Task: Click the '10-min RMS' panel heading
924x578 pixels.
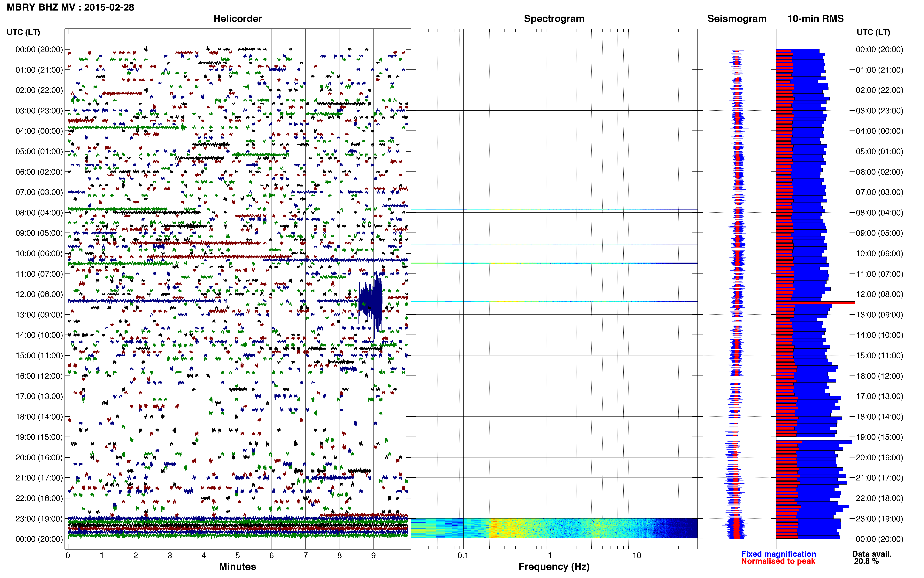Action: [x=815, y=18]
